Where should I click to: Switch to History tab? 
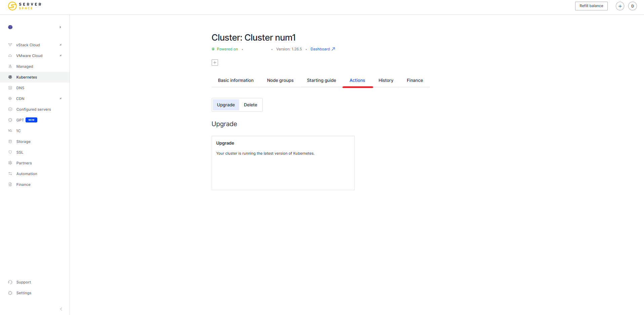pyautogui.click(x=386, y=81)
